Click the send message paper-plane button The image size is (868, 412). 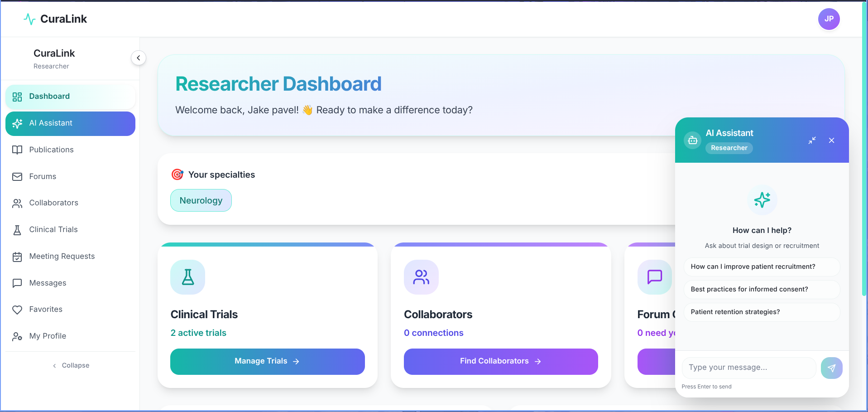(x=831, y=368)
